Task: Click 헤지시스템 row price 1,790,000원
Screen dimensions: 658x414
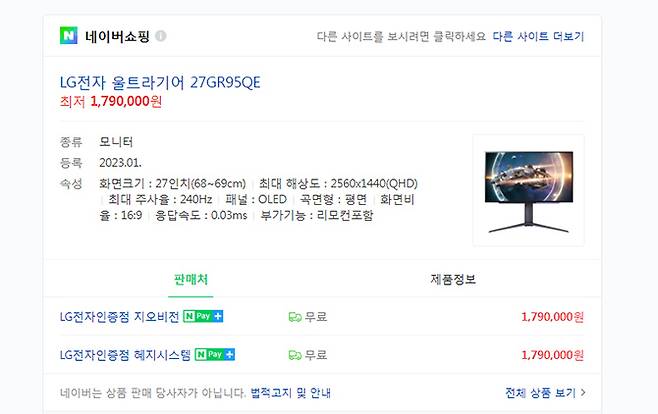Action: coord(552,355)
